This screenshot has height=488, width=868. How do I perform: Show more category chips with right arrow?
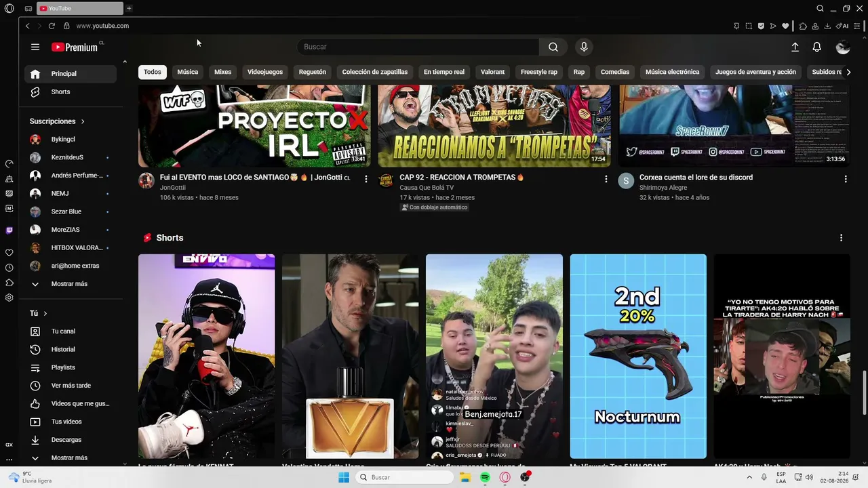click(848, 72)
